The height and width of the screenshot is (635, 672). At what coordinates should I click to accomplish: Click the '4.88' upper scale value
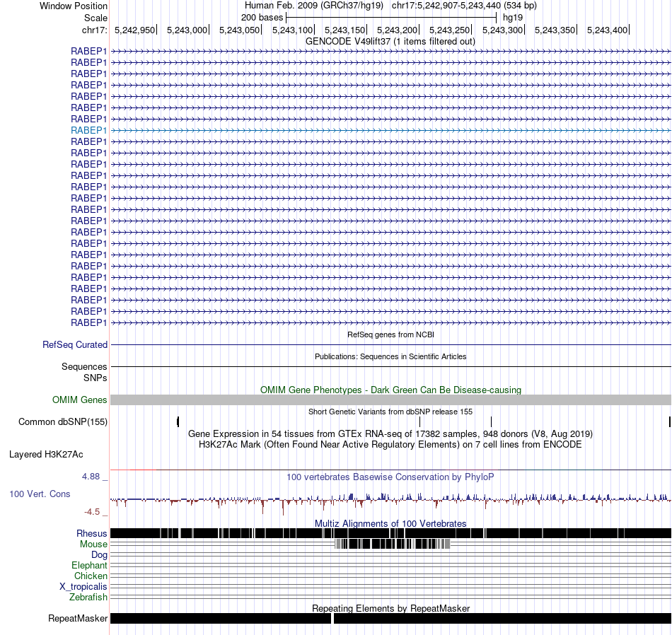tap(91, 477)
